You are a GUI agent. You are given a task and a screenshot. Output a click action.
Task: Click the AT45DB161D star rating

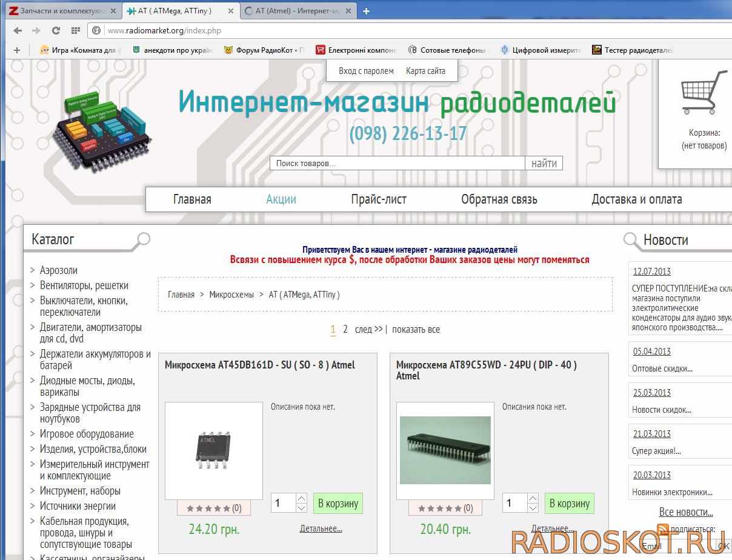[x=208, y=508]
